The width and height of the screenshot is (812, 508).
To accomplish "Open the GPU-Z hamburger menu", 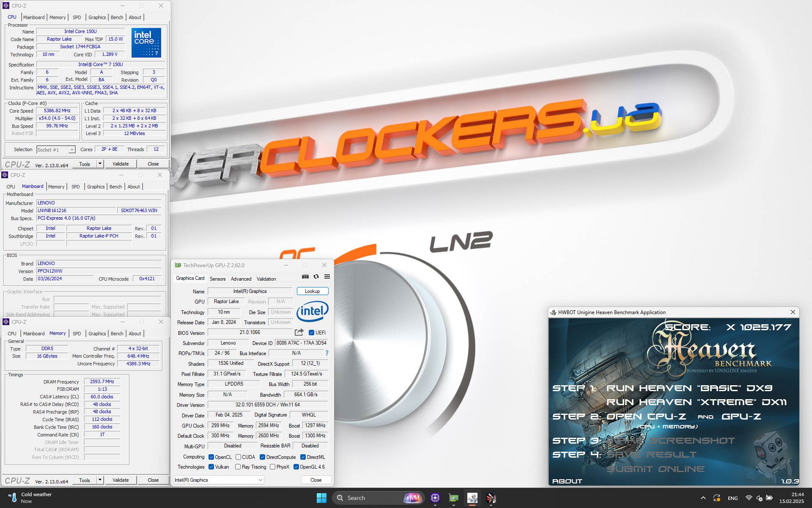I will [x=327, y=276].
